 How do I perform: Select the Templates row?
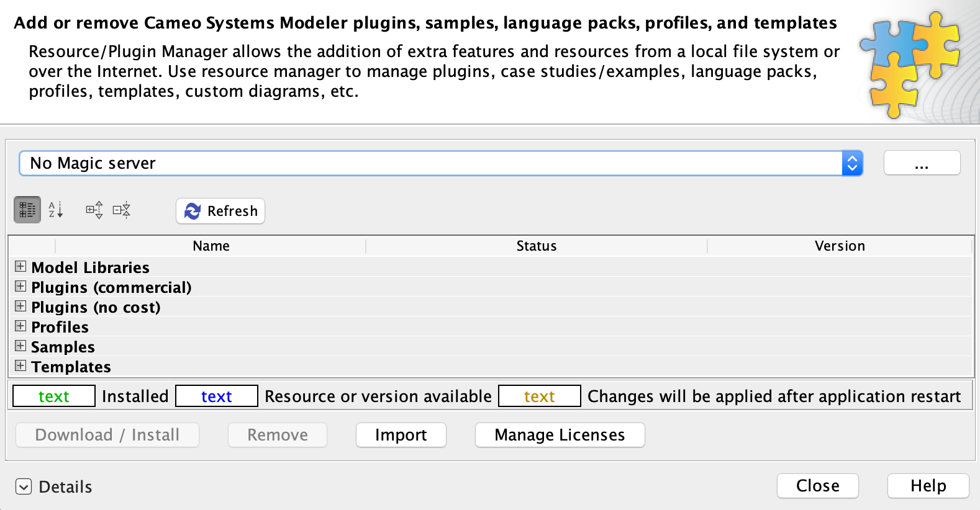pos(491,367)
